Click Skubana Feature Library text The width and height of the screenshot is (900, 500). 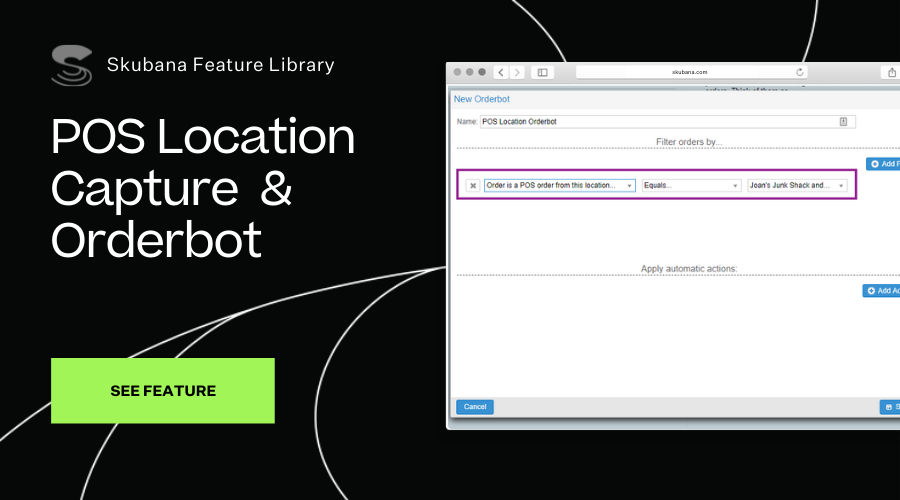coord(220,65)
